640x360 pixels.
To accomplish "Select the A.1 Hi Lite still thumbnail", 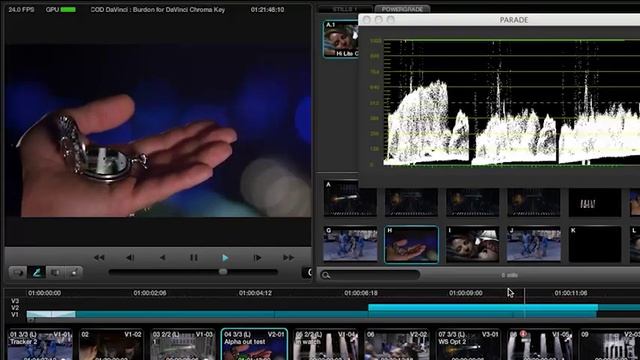I will [x=341, y=39].
